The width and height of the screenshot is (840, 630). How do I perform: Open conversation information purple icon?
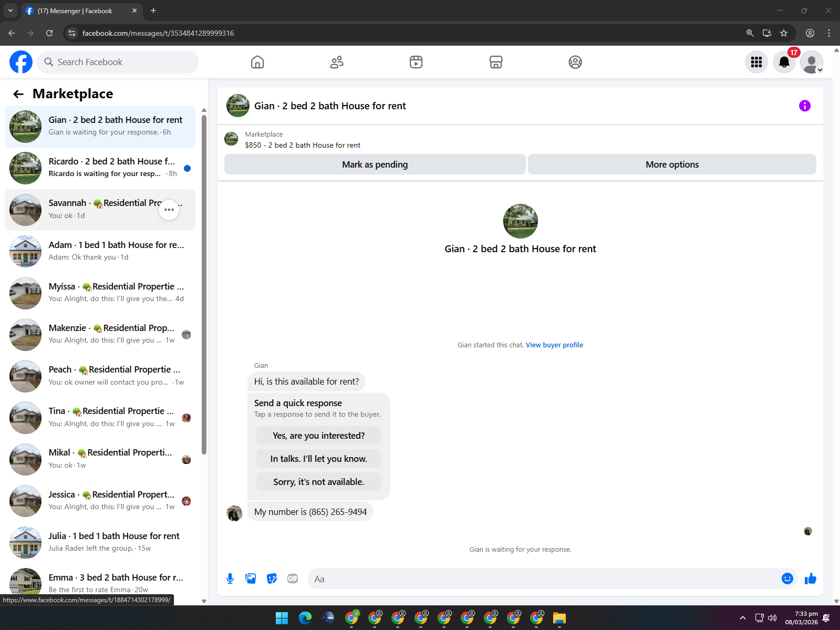coord(805,106)
